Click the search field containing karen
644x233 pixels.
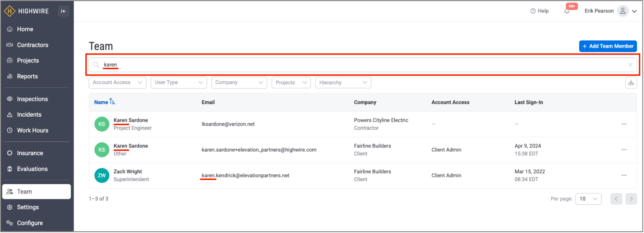pyautogui.click(x=362, y=65)
